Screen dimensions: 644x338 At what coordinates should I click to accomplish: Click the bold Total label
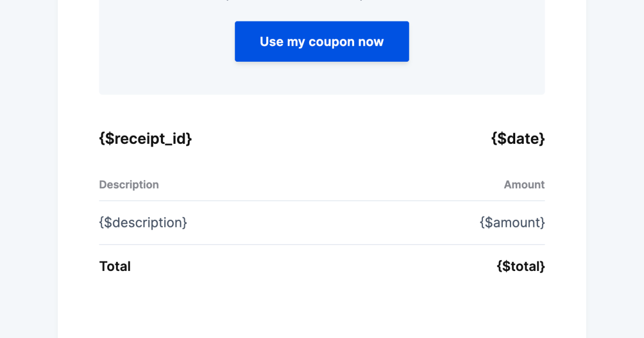pyautogui.click(x=115, y=266)
